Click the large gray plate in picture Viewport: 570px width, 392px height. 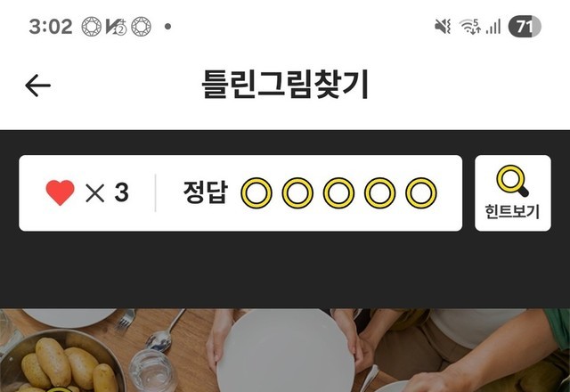click(x=285, y=350)
